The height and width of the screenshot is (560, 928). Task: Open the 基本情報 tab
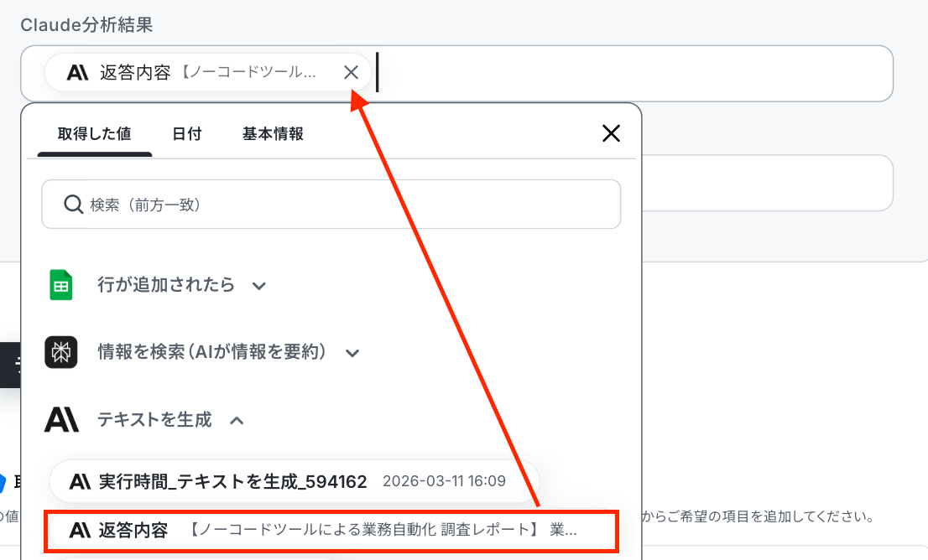[273, 134]
